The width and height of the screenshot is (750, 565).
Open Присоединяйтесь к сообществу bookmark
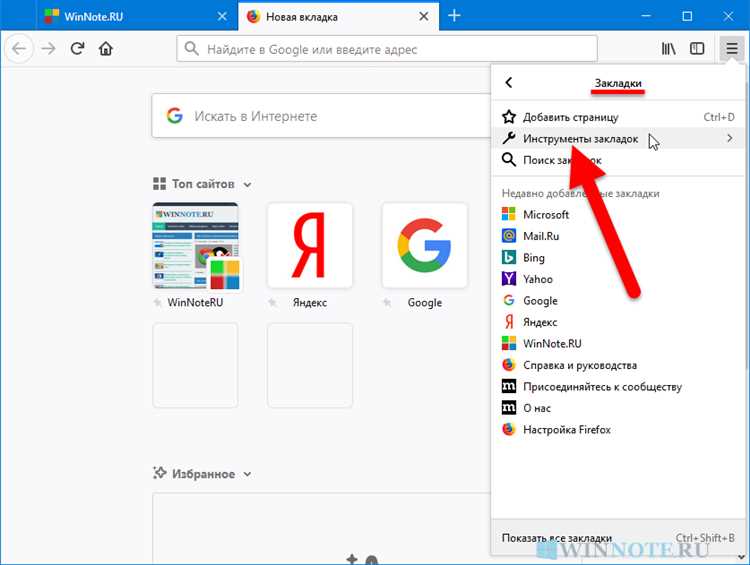coord(618,387)
